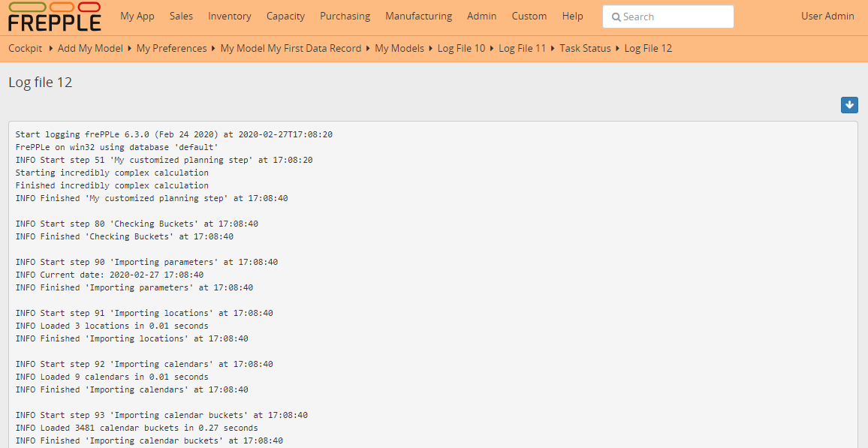Image resolution: width=868 pixels, height=448 pixels.
Task: Click the frePPLe logo
Action: click(x=54, y=17)
